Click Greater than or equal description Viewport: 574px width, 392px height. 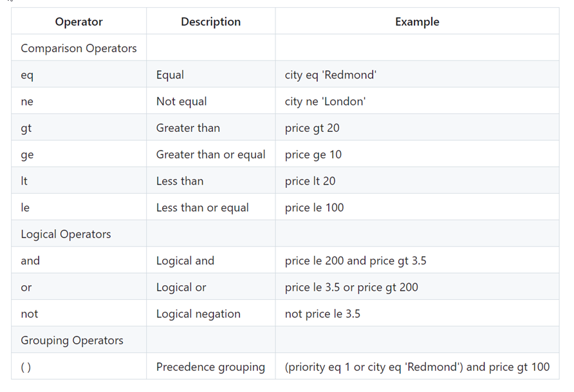pyautogui.click(x=211, y=154)
